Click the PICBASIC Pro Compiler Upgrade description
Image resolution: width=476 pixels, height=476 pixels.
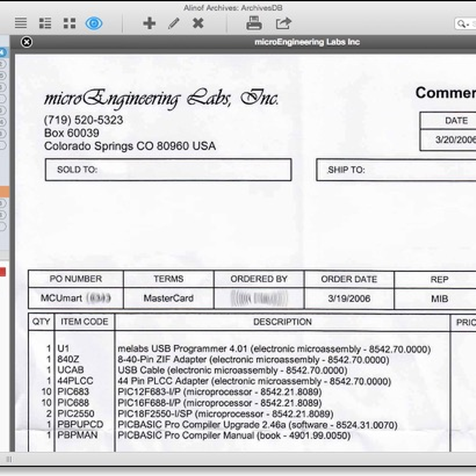258,425
